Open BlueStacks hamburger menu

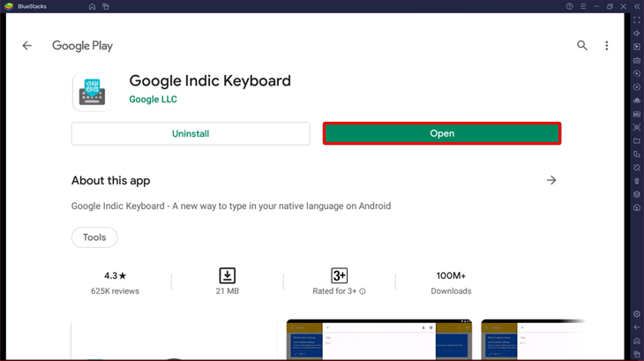pyautogui.click(x=582, y=6)
